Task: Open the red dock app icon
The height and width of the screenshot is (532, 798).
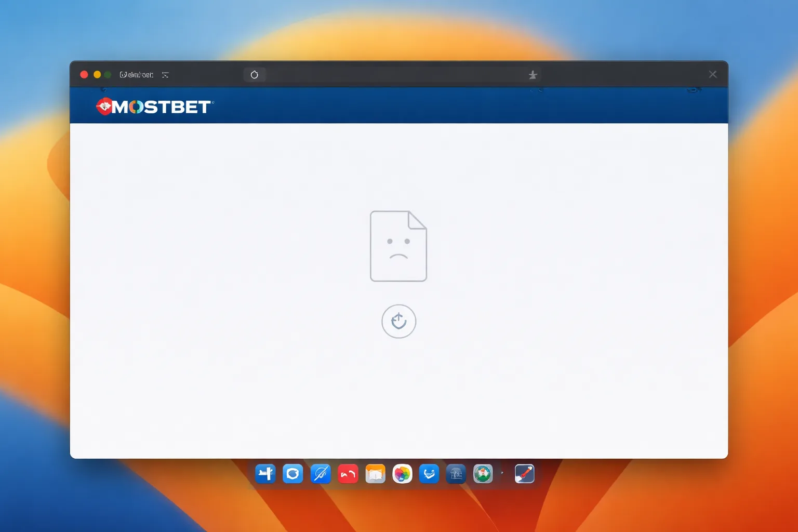Action: click(x=348, y=473)
